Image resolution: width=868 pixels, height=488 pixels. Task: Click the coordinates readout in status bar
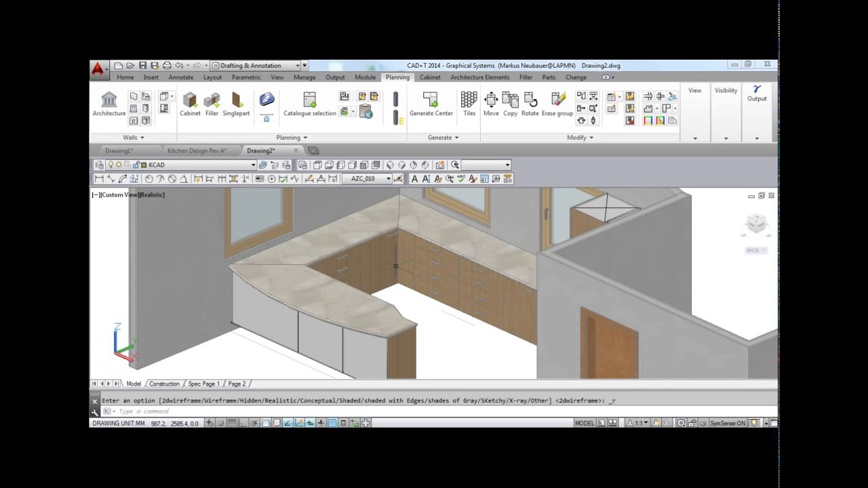pos(174,423)
